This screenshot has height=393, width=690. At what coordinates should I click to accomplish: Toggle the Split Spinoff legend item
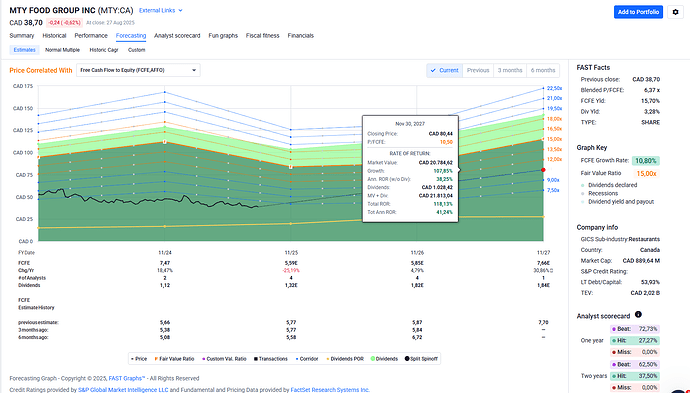click(421, 359)
